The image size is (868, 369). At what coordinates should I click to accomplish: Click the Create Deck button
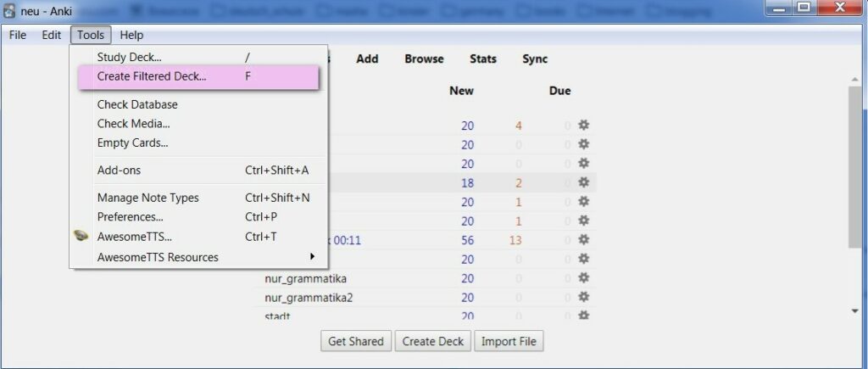coord(433,341)
